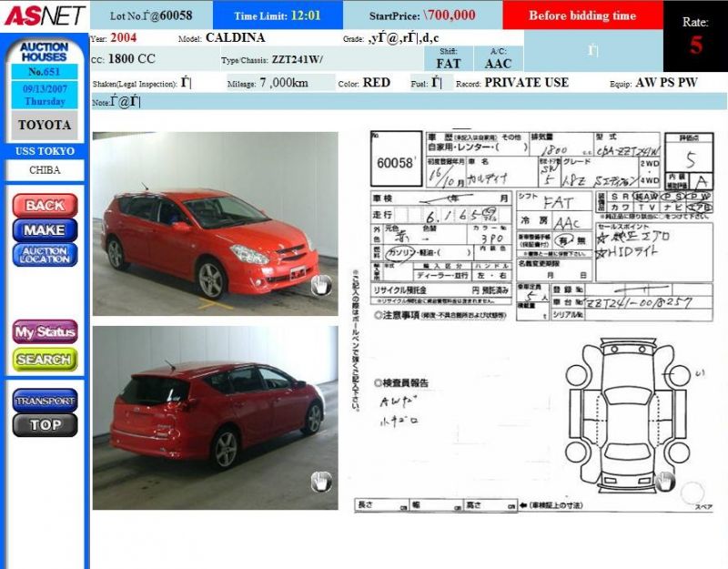Image resolution: width=728 pixels, height=569 pixels.
Task: Click the Year 2004 value
Action: click(124, 37)
